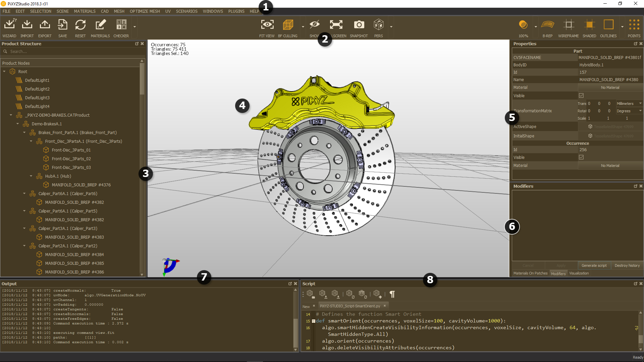This screenshot has height=362, width=644.
Task: Click the last gear-plus icon in Script toolbar
Action: point(377,294)
